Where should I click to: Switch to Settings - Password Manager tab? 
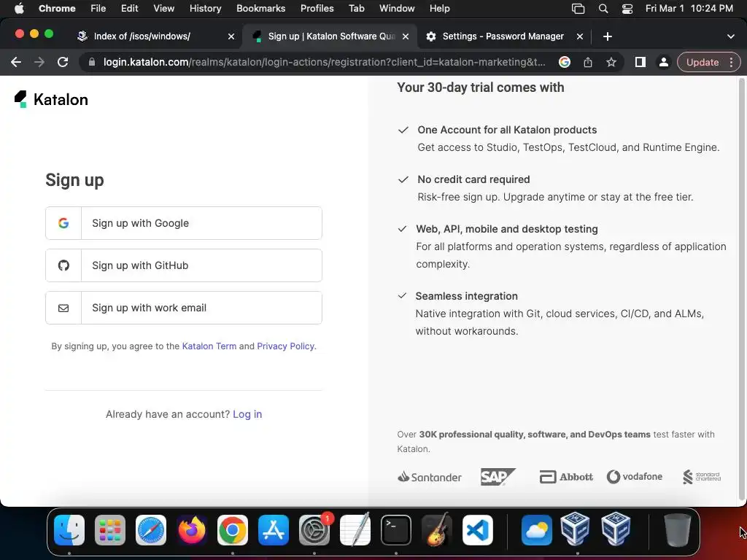[x=503, y=36]
